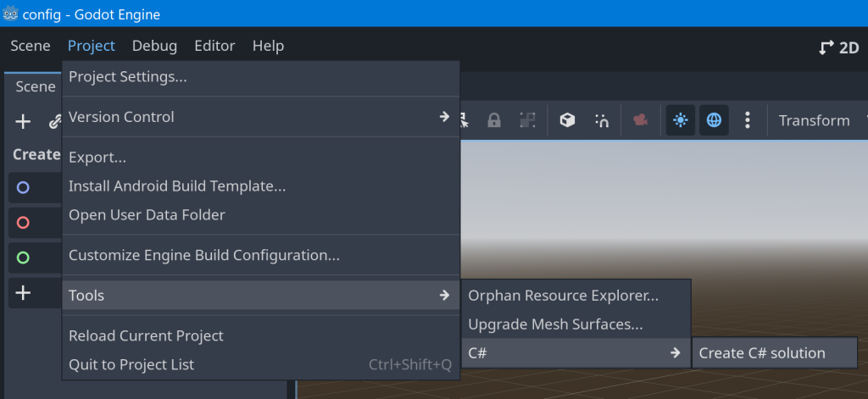Select Create C# solution
The width and height of the screenshot is (868, 399).
(761, 353)
